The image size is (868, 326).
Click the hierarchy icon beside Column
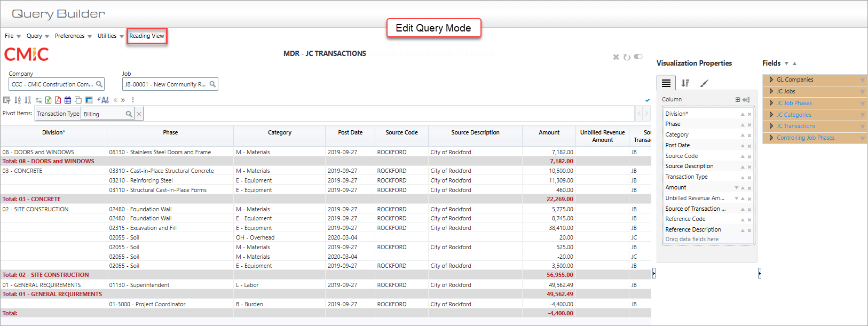coord(746,100)
